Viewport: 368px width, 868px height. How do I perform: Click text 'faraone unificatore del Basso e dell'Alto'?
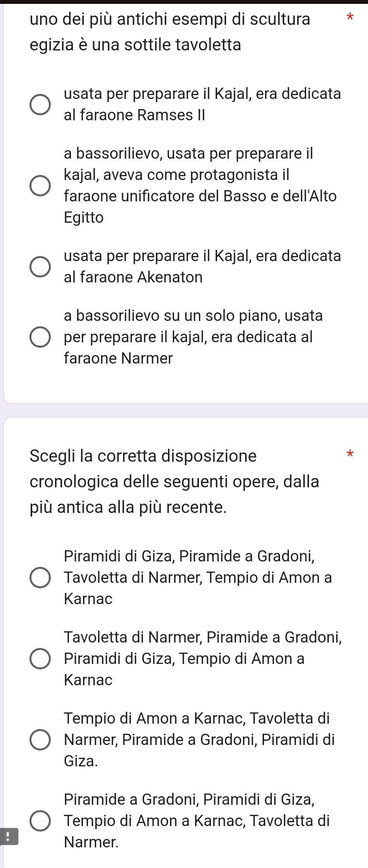[x=200, y=196]
